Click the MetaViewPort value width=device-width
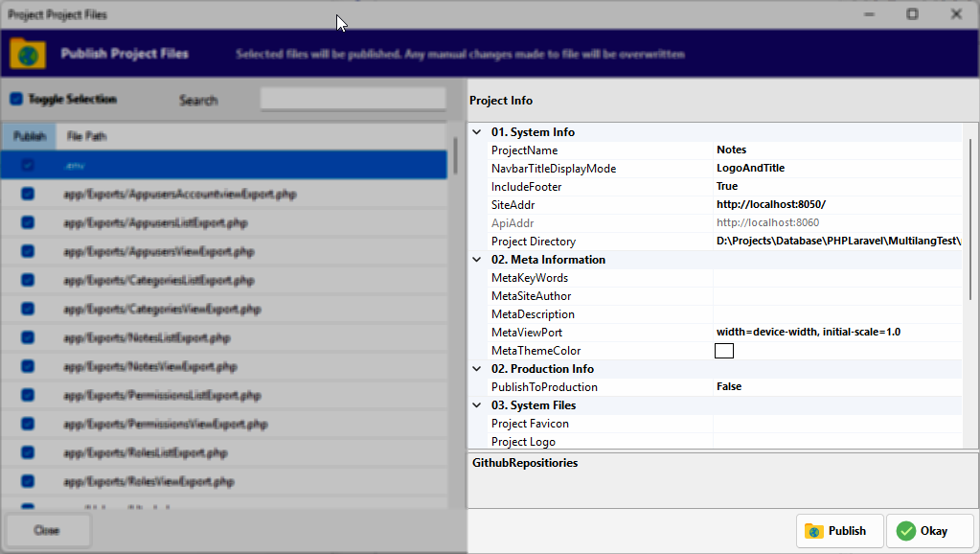 click(809, 332)
